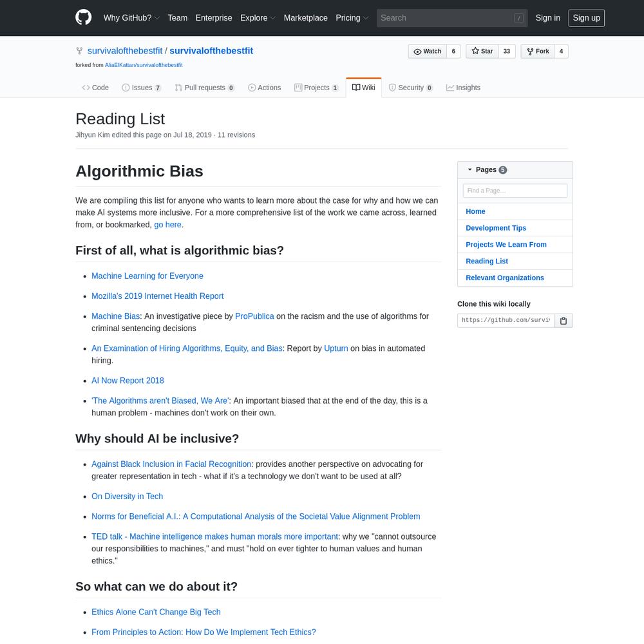Open the AI Now Report 2018 link
The width and height of the screenshot is (644, 644).
(x=128, y=381)
